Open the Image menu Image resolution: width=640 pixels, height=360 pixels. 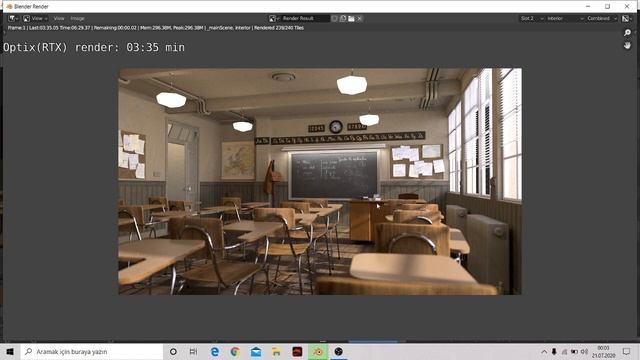coord(77,18)
